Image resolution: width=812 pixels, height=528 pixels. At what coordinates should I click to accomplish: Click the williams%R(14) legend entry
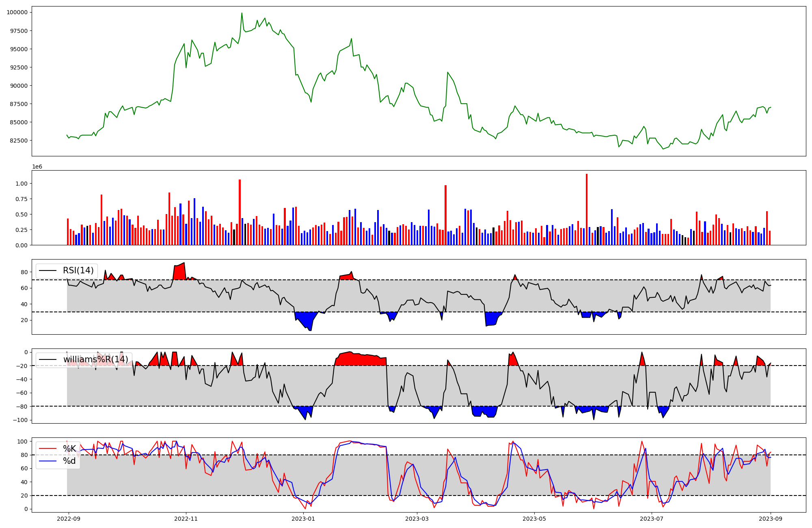click(95, 359)
